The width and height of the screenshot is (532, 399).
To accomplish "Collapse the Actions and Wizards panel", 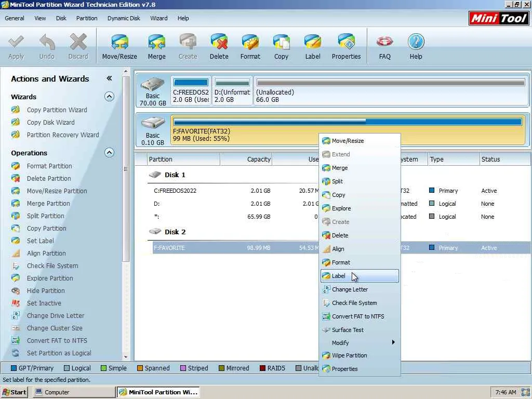I will pos(109,78).
